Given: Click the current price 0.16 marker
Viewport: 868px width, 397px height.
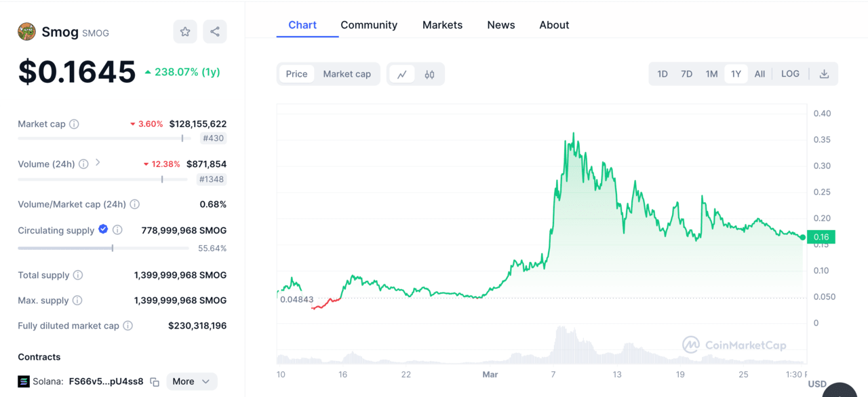Looking at the screenshot, I should point(821,237).
